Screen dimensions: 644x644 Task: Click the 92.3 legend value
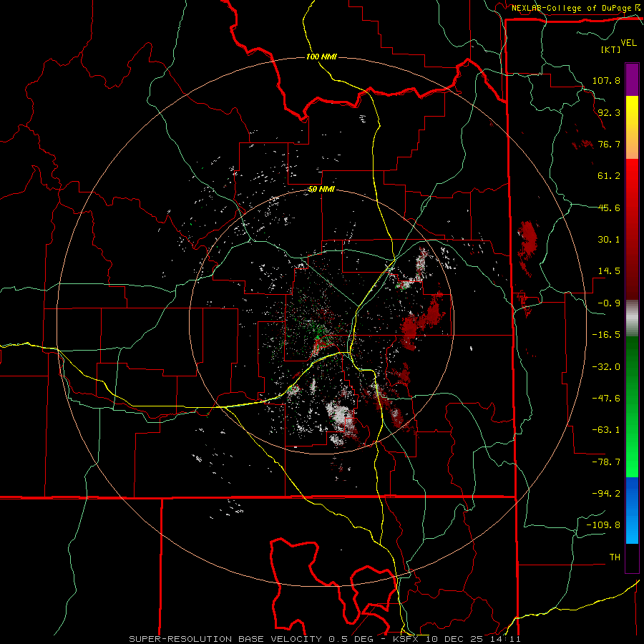point(609,112)
